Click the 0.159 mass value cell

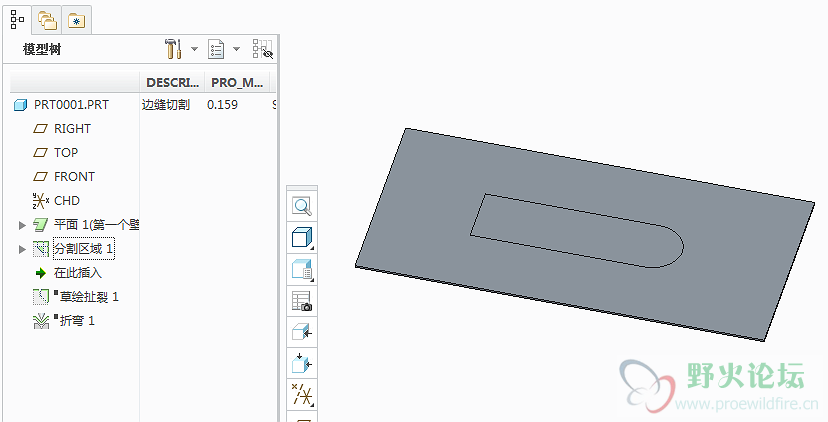(222, 105)
